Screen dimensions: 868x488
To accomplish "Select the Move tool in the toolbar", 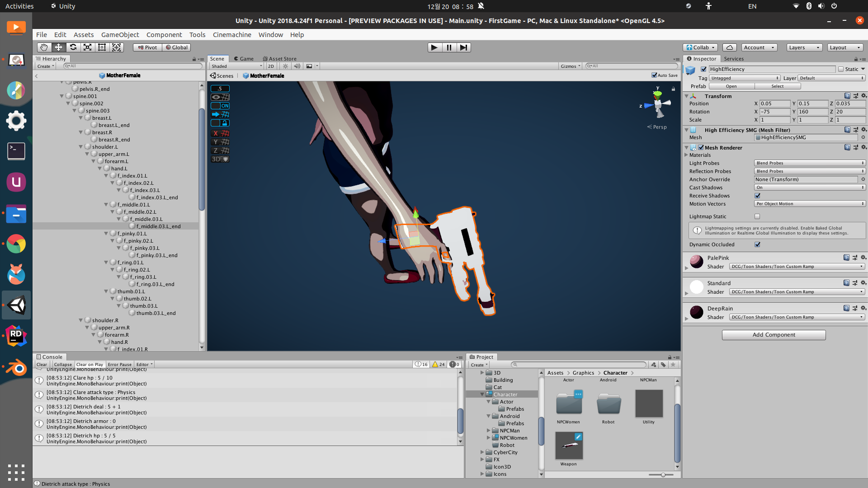I will coord(58,47).
